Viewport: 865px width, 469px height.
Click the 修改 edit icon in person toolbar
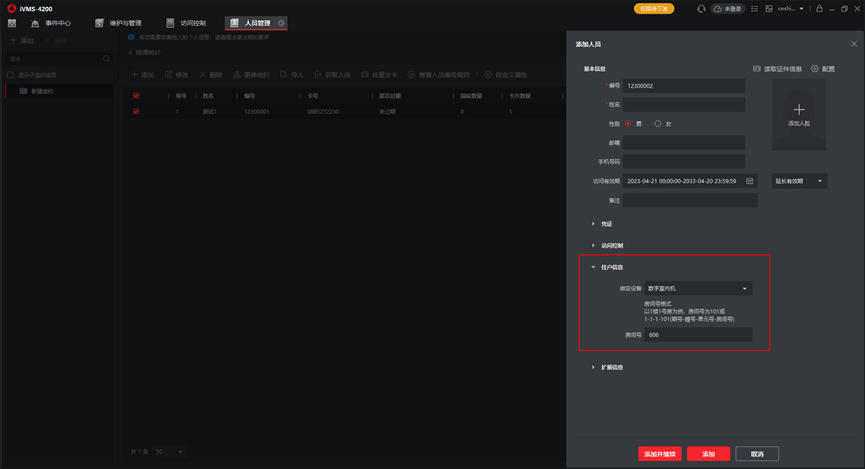point(169,74)
